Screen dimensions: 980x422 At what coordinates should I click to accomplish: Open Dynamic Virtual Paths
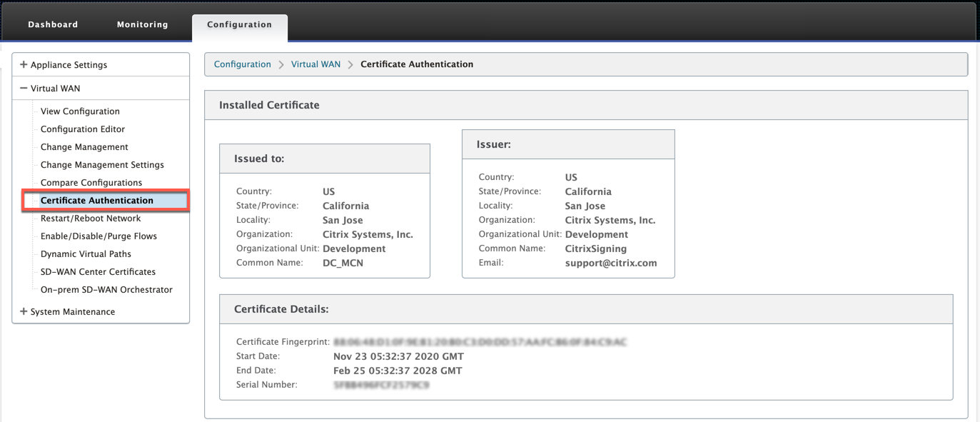(86, 254)
